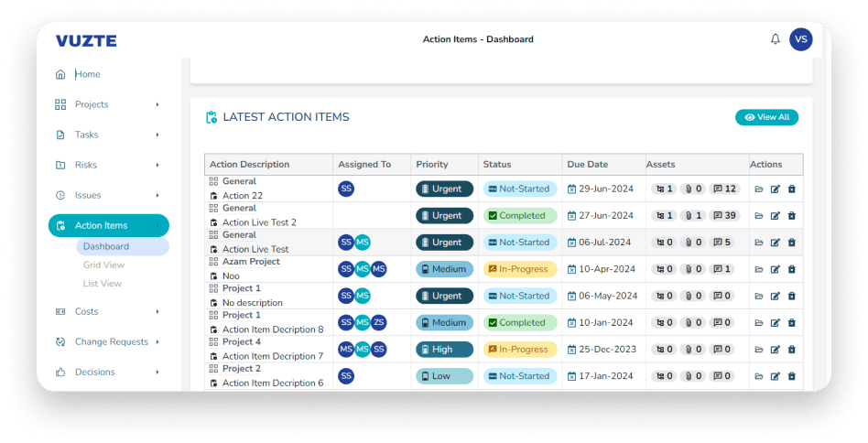Open folder icon for the Noo row
The image size is (868, 443).
(x=759, y=269)
